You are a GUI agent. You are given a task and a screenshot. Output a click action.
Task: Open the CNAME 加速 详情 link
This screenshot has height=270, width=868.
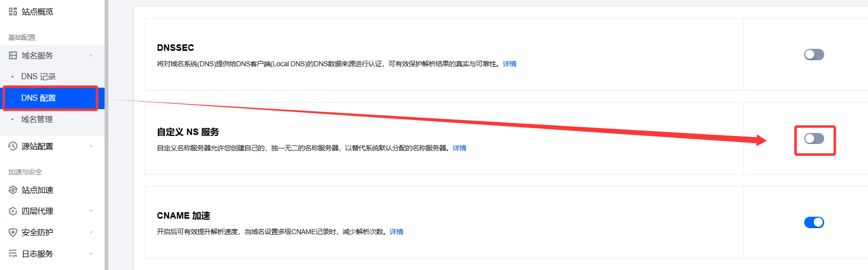point(396,232)
